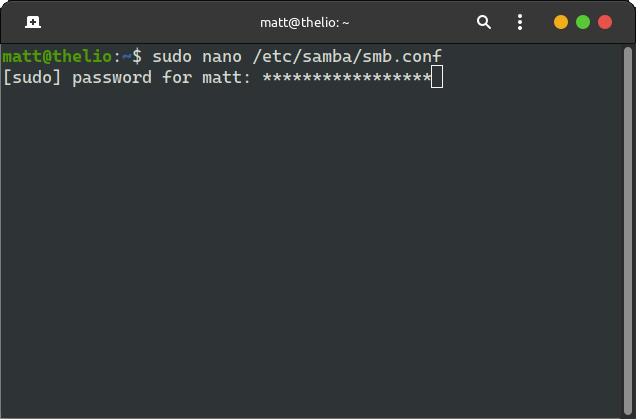Click the window title 'matt@thelio: ~'
Viewport: 636px width, 419px height.
(x=307, y=21)
